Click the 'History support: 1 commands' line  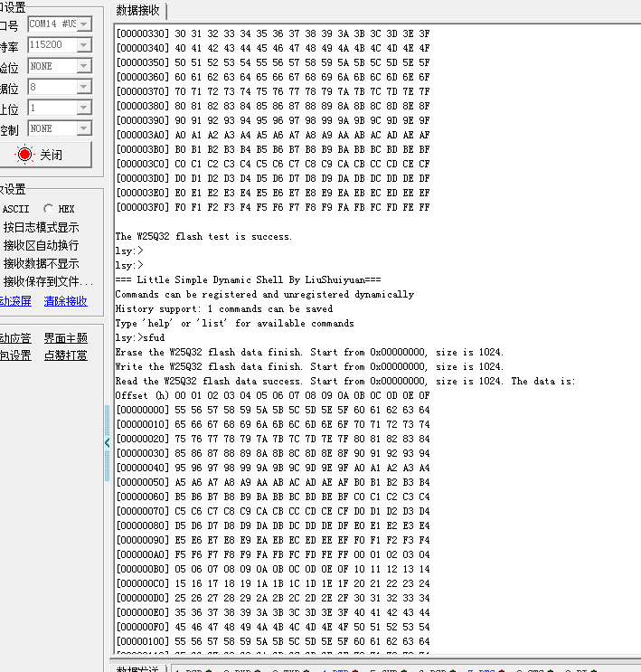click(223, 308)
